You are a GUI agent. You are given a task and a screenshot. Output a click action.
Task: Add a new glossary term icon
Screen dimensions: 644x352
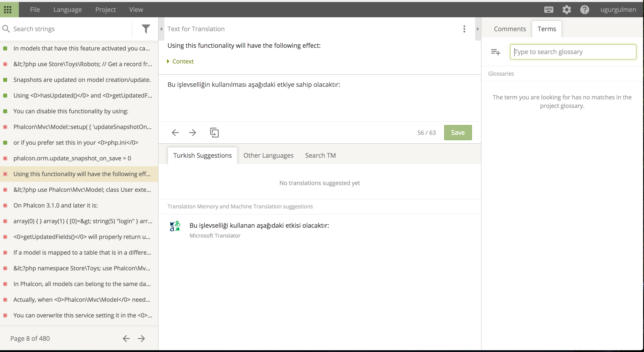(x=496, y=52)
